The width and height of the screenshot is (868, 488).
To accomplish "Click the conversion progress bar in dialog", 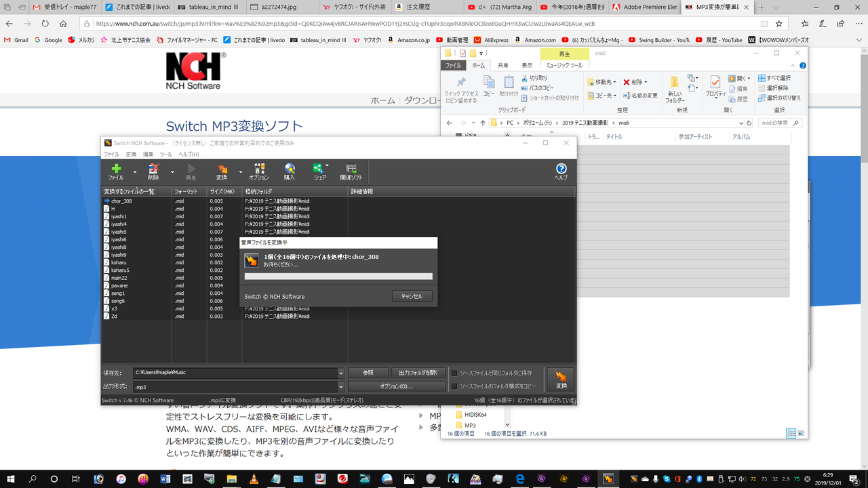I will click(x=338, y=277).
